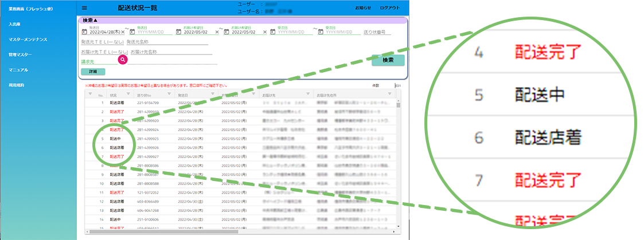This screenshot has width=644, height=240.
Task: Open 利用規約 in the sidebar
Action: click(16, 85)
